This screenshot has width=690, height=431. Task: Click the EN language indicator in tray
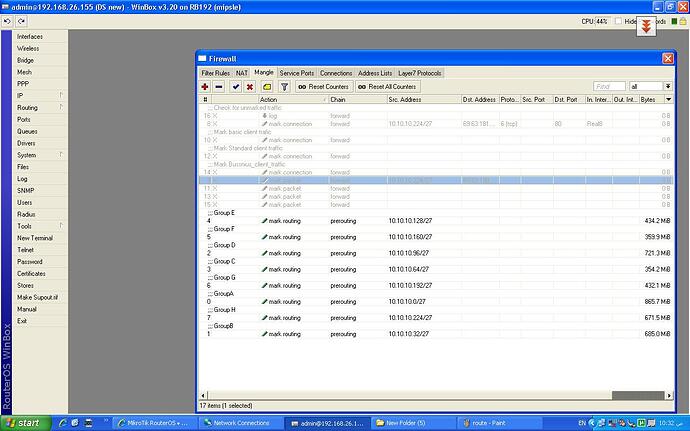click(582, 423)
